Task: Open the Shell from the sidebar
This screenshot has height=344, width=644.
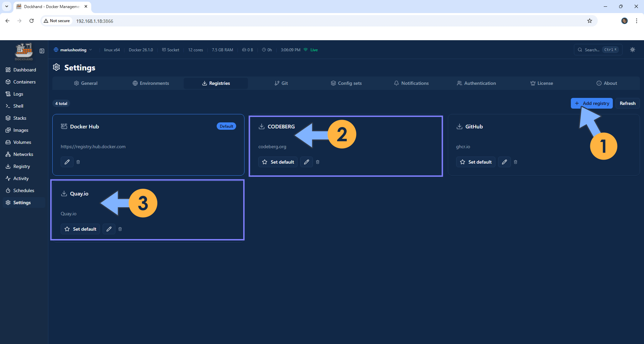Action: 18,106
